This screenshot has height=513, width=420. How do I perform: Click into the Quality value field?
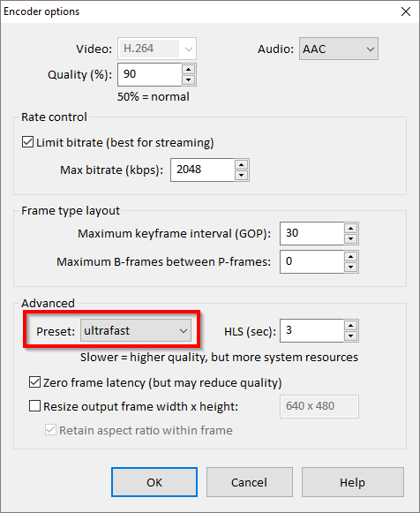click(150, 74)
